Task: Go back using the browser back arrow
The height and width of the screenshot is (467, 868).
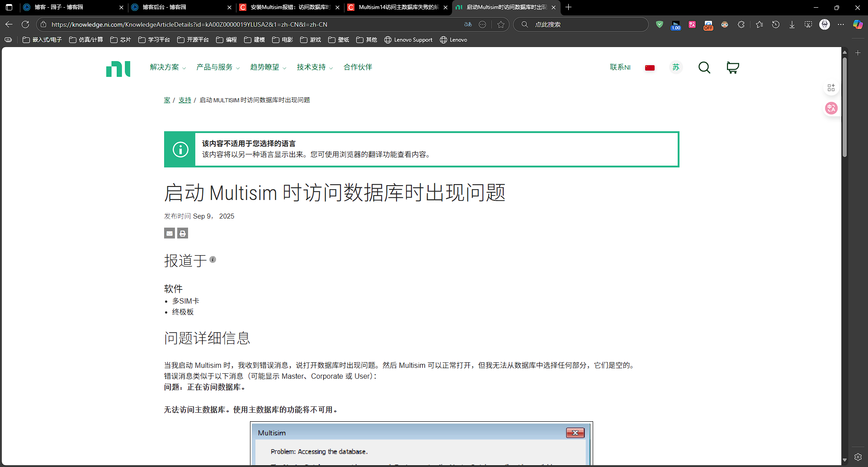Action: (x=9, y=24)
